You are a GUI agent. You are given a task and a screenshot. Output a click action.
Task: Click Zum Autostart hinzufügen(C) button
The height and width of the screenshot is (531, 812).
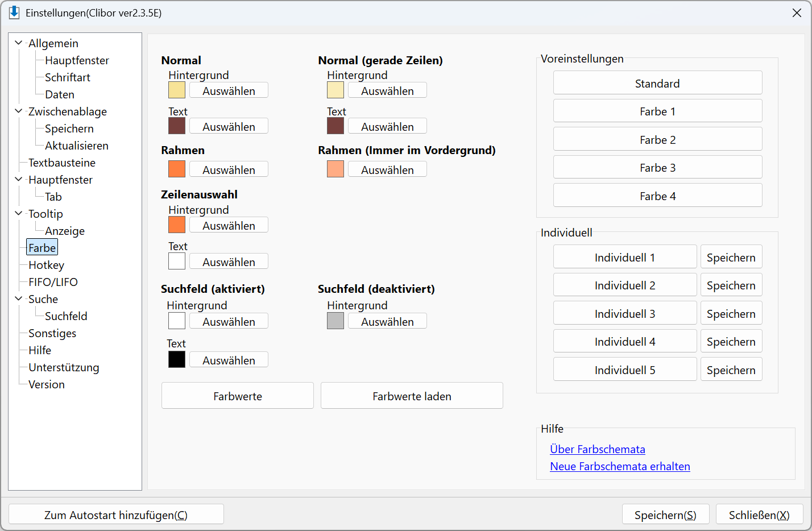pyautogui.click(x=116, y=515)
